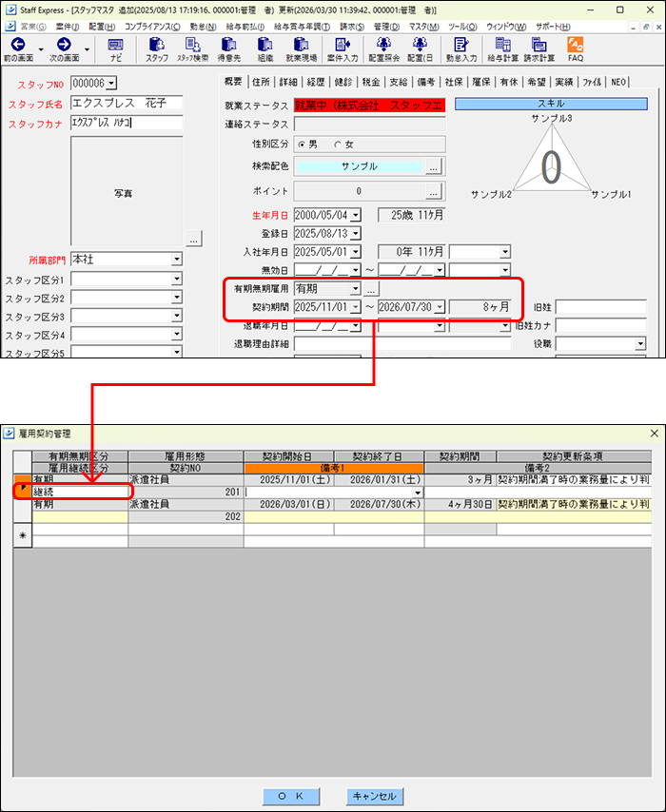
Task: Launch 給与計算 payroll calculation icon
Action: coord(501,45)
